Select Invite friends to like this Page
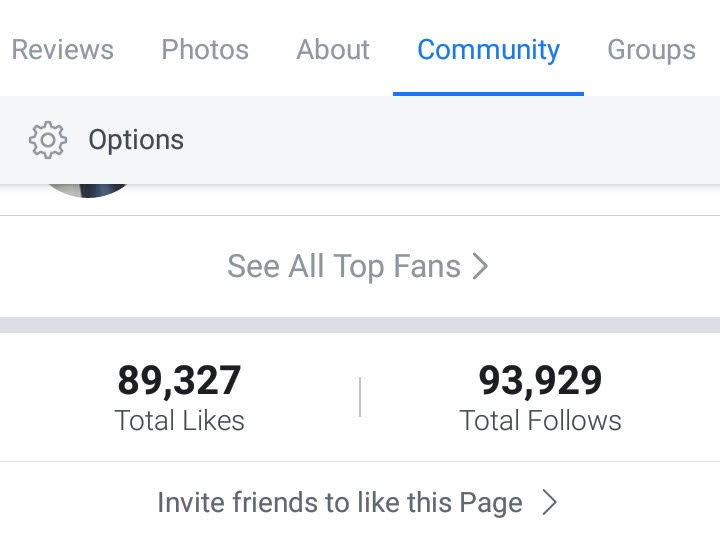This screenshot has height=543, width=720. click(x=340, y=502)
